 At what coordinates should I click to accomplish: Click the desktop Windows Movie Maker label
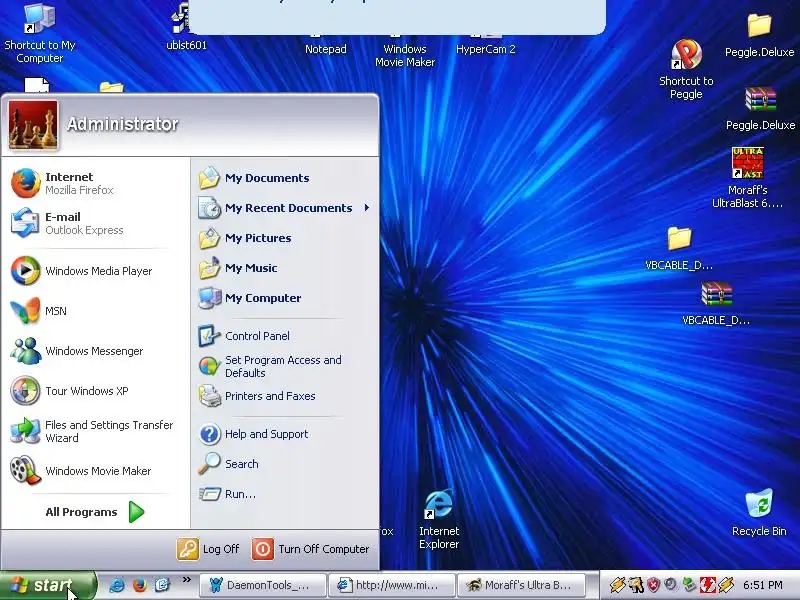coord(405,56)
